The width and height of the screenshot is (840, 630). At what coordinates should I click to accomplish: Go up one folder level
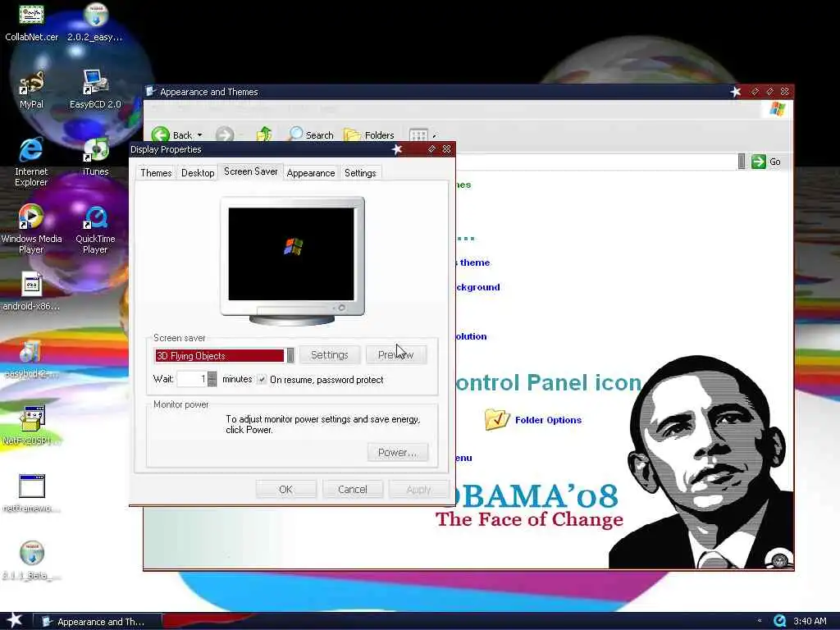click(264, 135)
